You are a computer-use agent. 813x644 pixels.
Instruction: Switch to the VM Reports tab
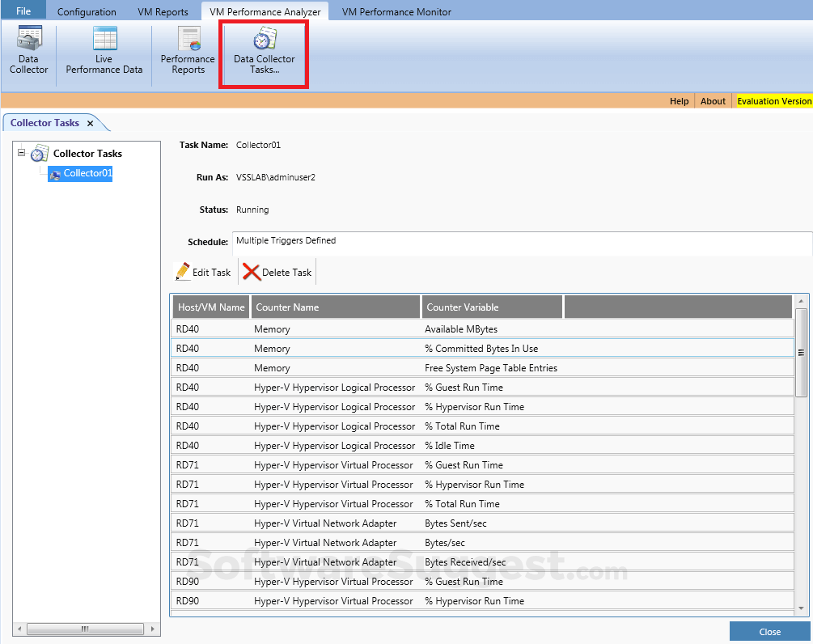point(163,11)
